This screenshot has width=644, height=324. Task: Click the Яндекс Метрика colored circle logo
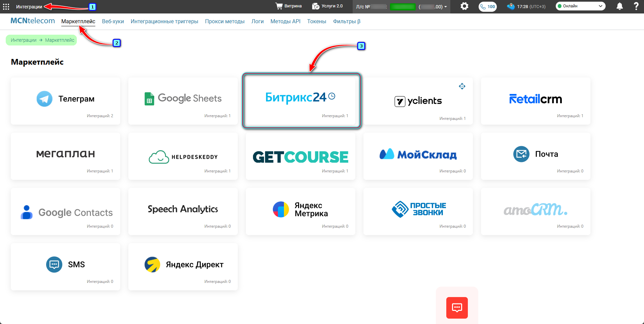point(281,209)
